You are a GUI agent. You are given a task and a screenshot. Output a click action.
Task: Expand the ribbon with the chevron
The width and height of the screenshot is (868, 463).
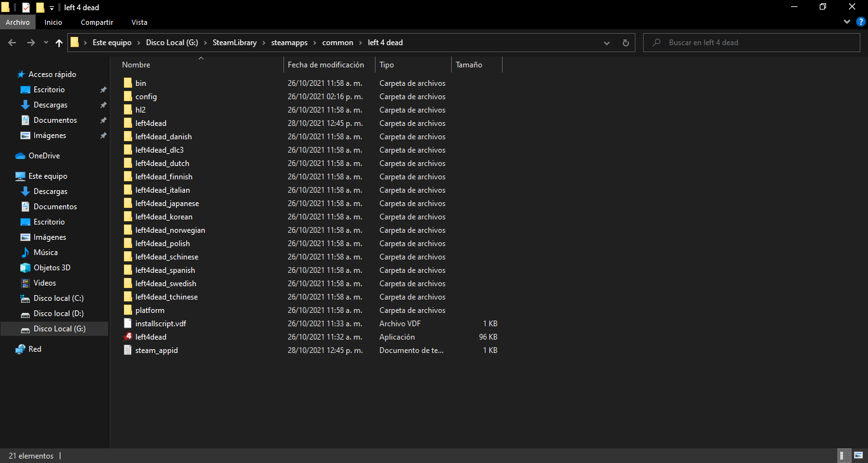(846, 22)
